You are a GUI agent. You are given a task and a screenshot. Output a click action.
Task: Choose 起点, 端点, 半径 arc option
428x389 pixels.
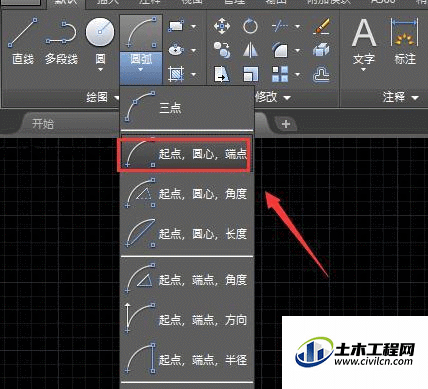pyautogui.click(x=187, y=359)
